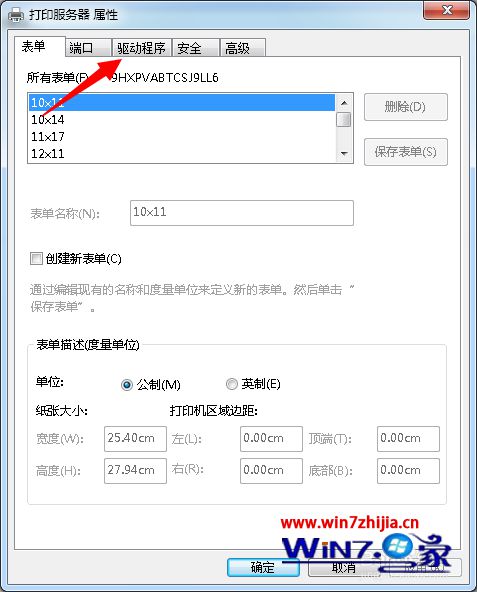The height and width of the screenshot is (592, 477).
Task: Select the 11×17 form entry
Action: tap(182, 137)
